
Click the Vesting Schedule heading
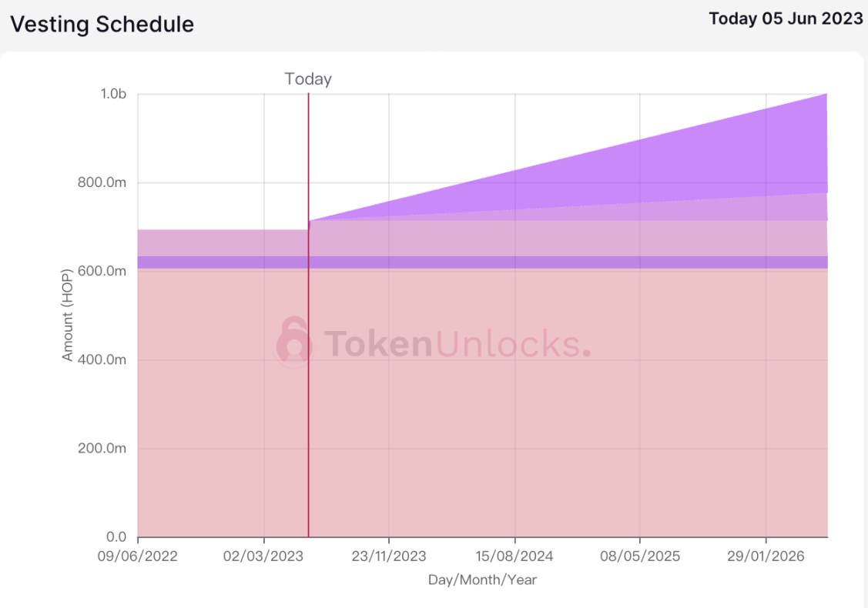click(x=102, y=25)
